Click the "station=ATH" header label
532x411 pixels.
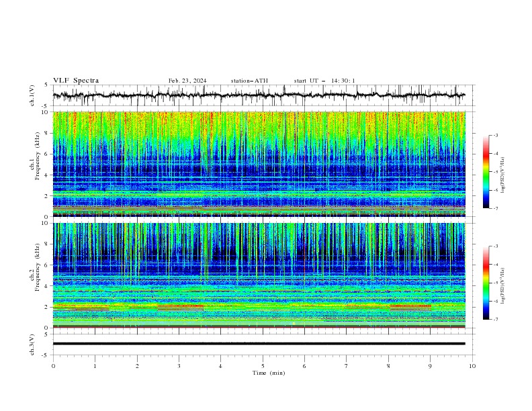pos(249,81)
